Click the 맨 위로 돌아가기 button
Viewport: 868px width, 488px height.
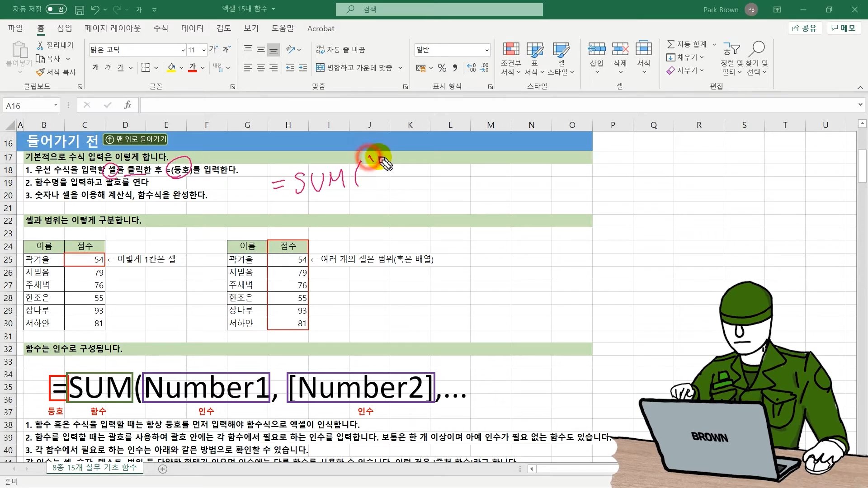[136, 140]
